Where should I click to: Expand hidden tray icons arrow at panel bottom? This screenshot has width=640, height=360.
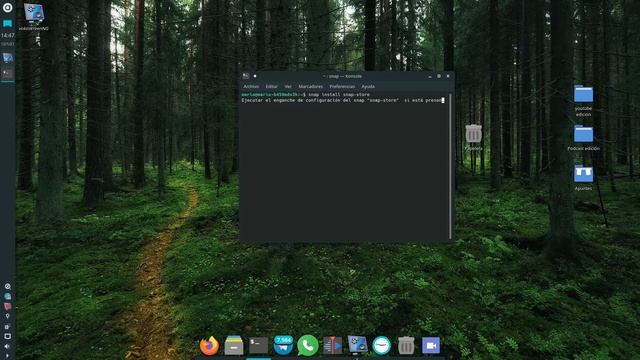coord(7,356)
